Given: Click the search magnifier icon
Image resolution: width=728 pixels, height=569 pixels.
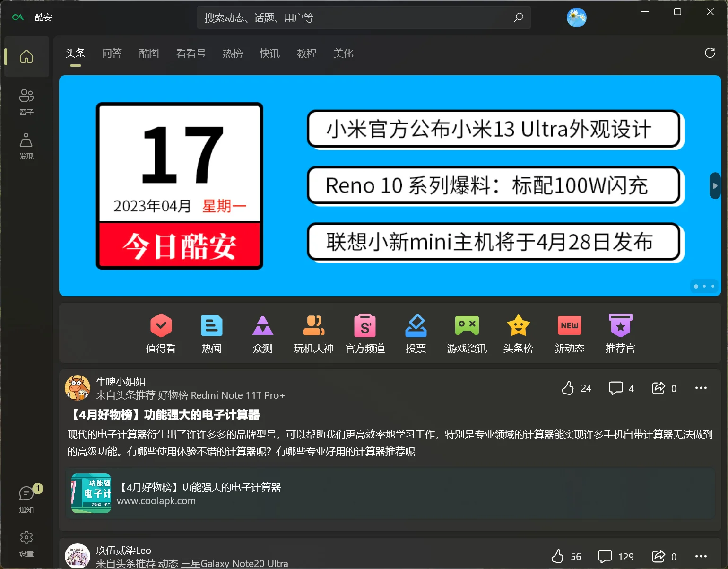Looking at the screenshot, I should pyautogui.click(x=519, y=18).
